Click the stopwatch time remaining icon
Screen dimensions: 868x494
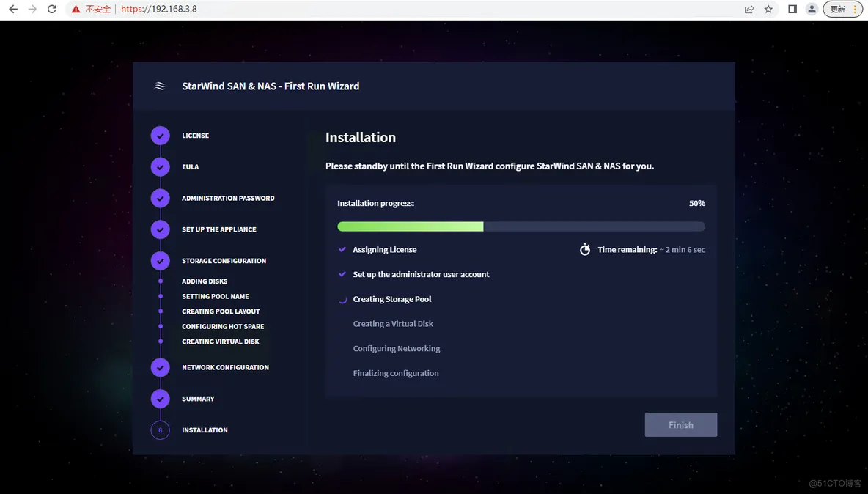(584, 249)
